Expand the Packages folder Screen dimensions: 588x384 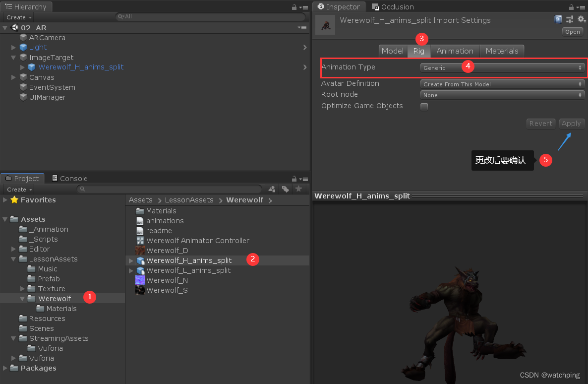tap(5, 368)
